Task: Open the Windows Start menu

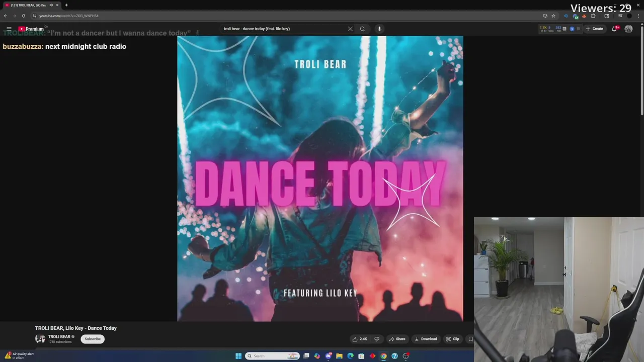Action: tap(238, 356)
